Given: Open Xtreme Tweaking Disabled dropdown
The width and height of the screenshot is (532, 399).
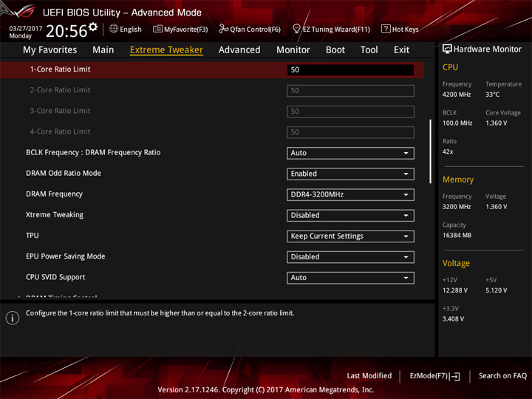Looking at the screenshot, I should point(350,216).
